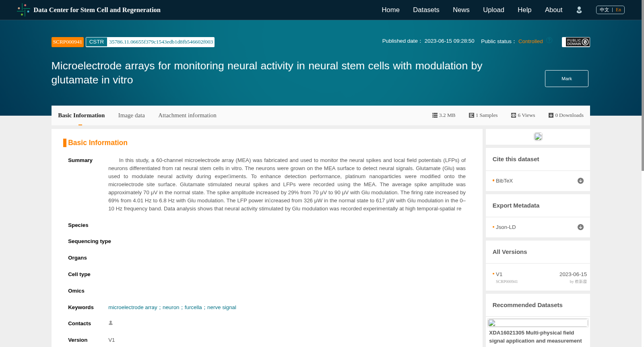Click the contact person icon

(x=111, y=323)
